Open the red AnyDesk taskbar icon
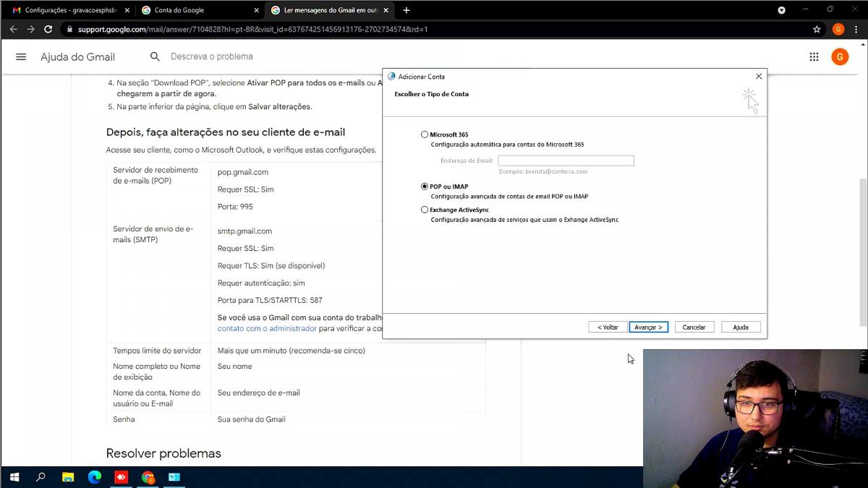 click(x=122, y=477)
